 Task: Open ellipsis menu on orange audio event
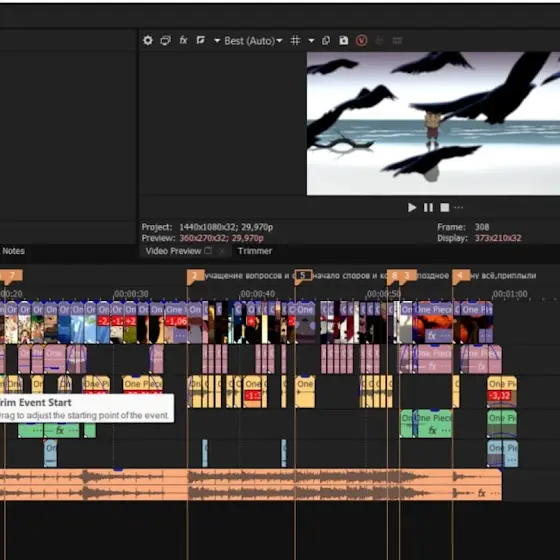[495, 493]
